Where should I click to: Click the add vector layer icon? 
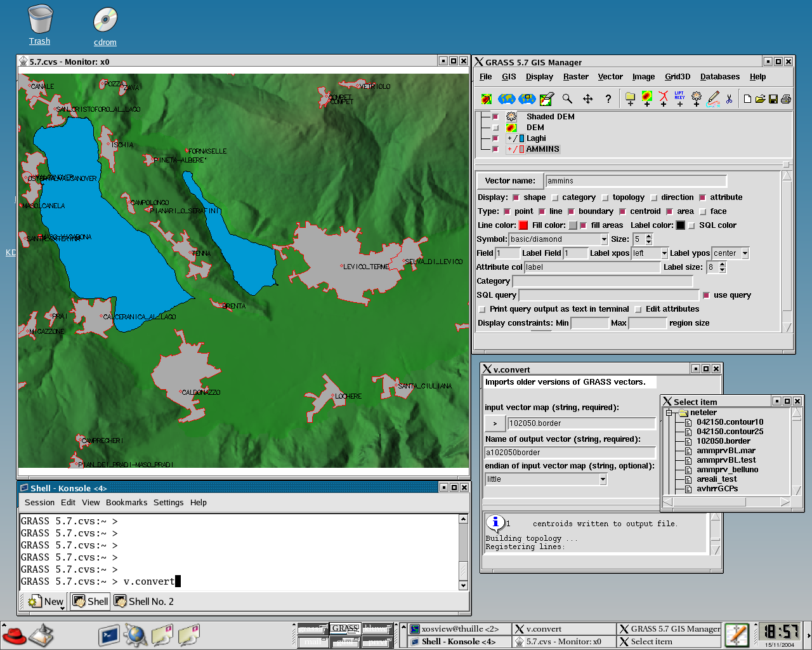click(x=663, y=98)
